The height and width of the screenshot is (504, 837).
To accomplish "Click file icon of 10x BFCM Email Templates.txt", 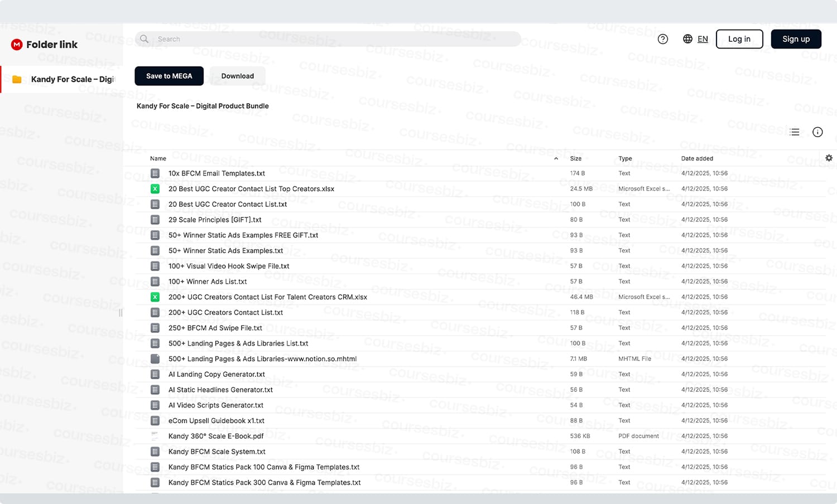I will tap(155, 173).
